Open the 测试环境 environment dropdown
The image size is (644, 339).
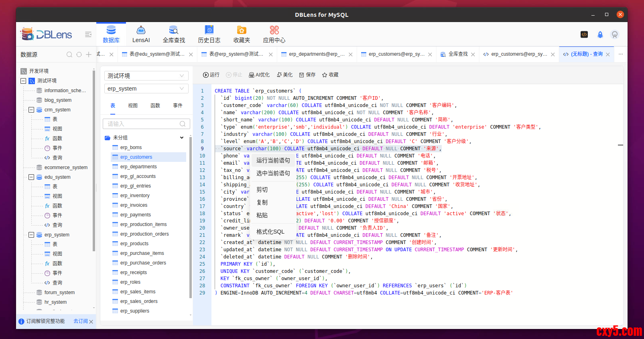[x=146, y=76]
